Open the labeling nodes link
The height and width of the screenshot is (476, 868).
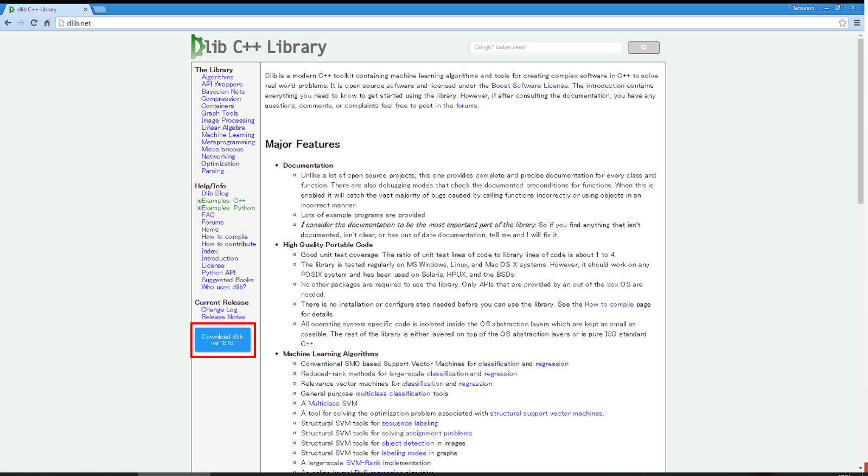click(404, 453)
